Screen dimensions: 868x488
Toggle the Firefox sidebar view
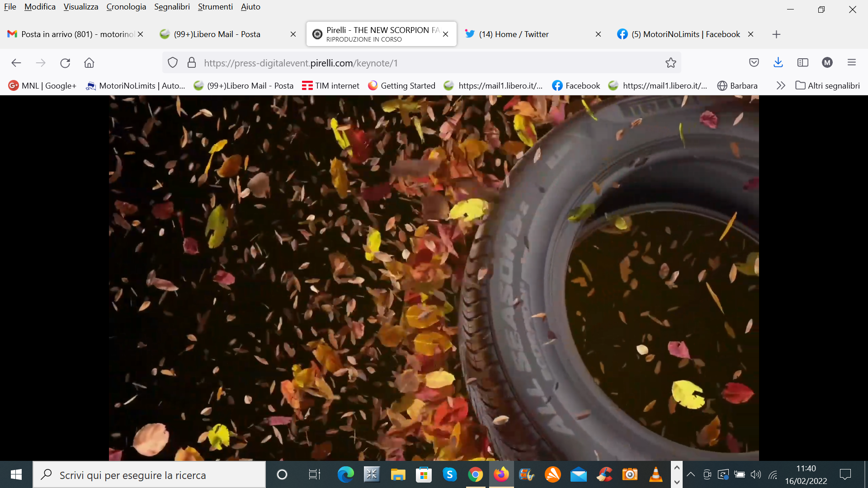[802, 63]
